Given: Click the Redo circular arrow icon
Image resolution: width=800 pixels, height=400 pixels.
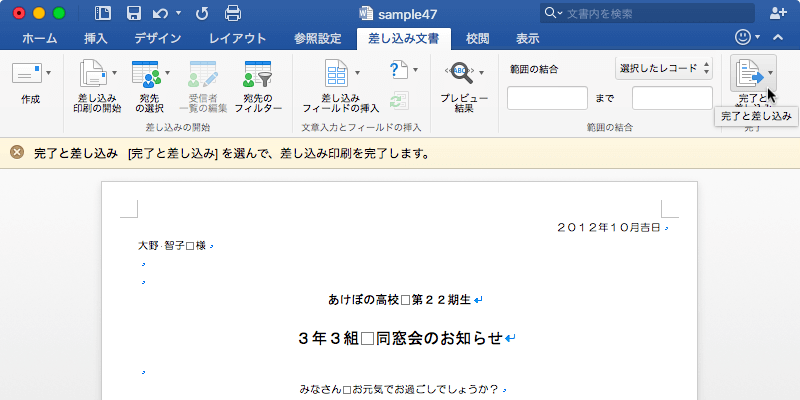Looking at the screenshot, I should tap(202, 13).
